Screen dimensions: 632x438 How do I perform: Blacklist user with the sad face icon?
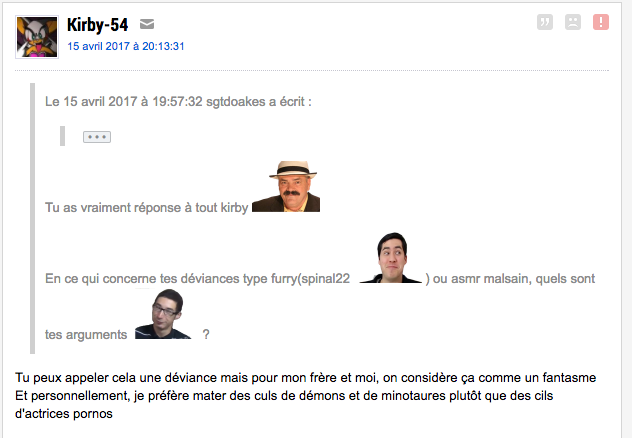tap(573, 22)
